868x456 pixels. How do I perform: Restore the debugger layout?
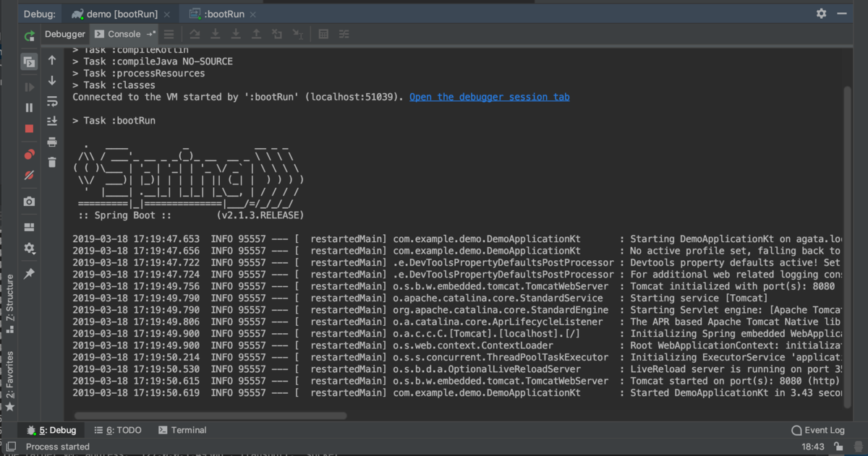pos(29,227)
